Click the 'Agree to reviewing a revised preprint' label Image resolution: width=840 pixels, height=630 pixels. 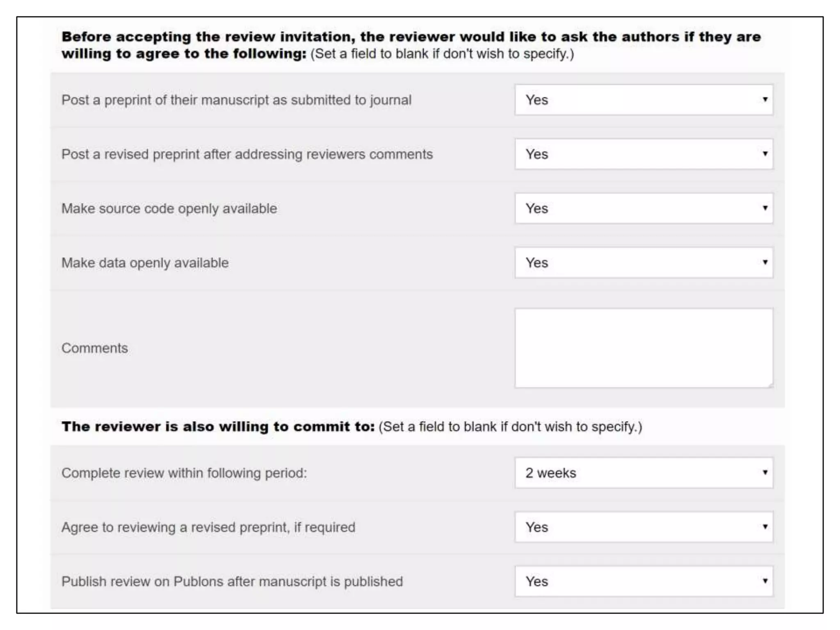click(208, 527)
